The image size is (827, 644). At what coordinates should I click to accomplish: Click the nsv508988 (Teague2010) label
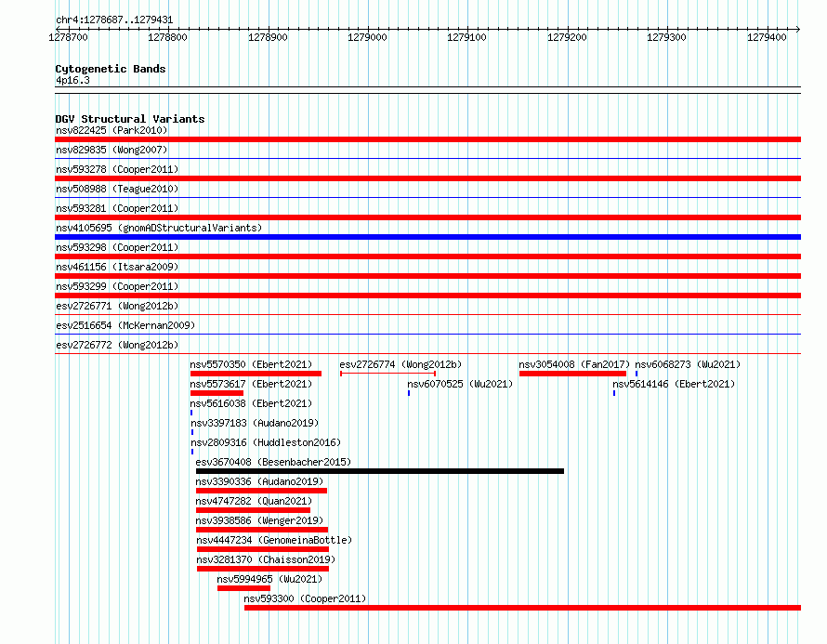117,189
